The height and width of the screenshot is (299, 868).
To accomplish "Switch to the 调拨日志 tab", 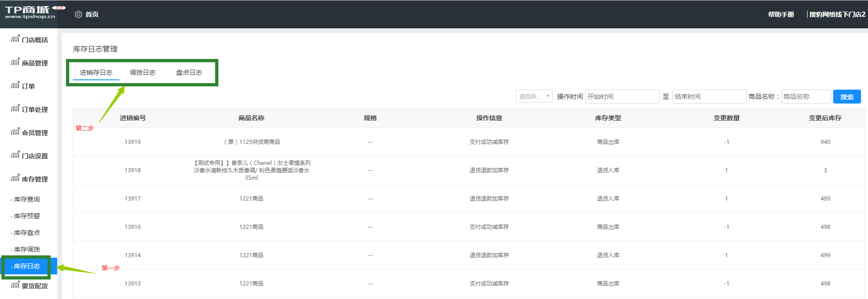I will point(142,72).
